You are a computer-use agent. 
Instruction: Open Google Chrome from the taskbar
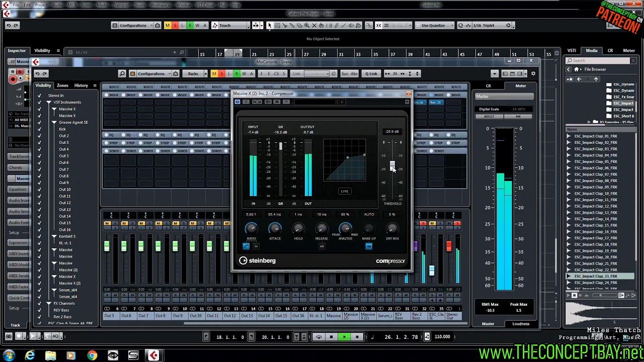92,355
